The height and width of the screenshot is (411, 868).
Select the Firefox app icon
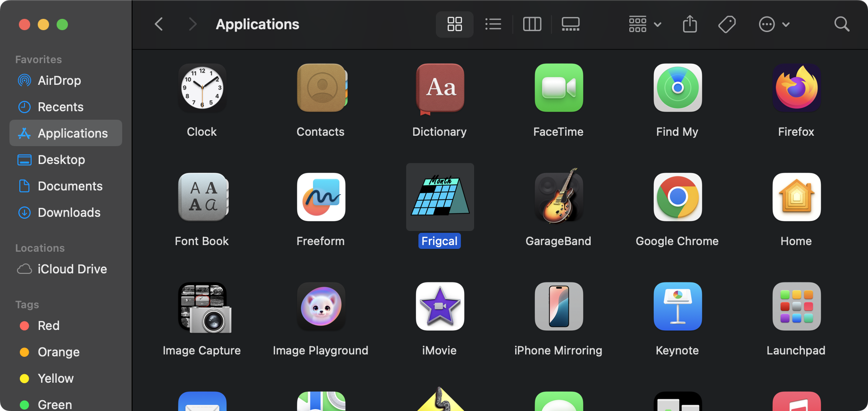coord(797,88)
